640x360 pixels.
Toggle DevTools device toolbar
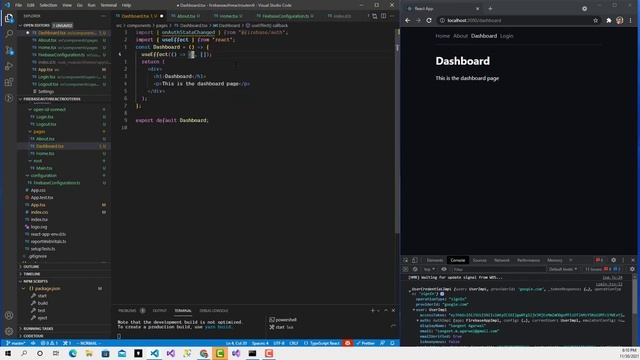pyautogui.click(x=415, y=260)
